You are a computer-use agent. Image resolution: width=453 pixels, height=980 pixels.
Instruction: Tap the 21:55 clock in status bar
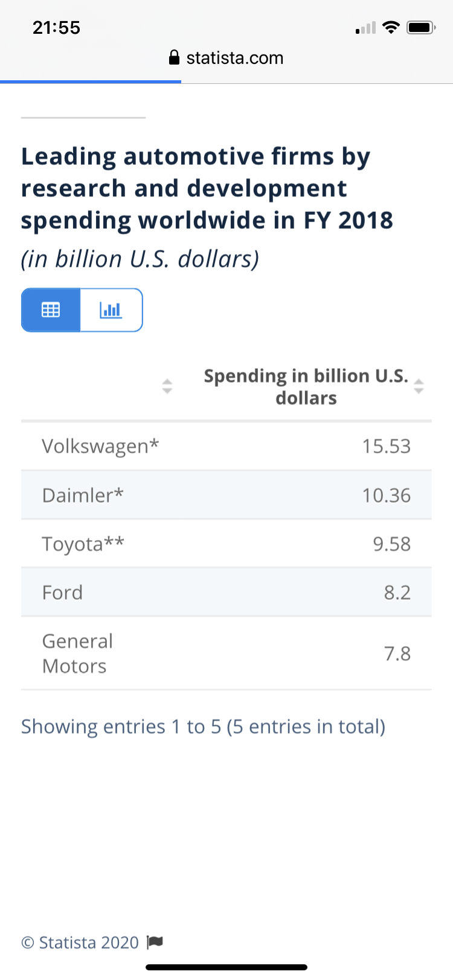[x=56, y=28]
